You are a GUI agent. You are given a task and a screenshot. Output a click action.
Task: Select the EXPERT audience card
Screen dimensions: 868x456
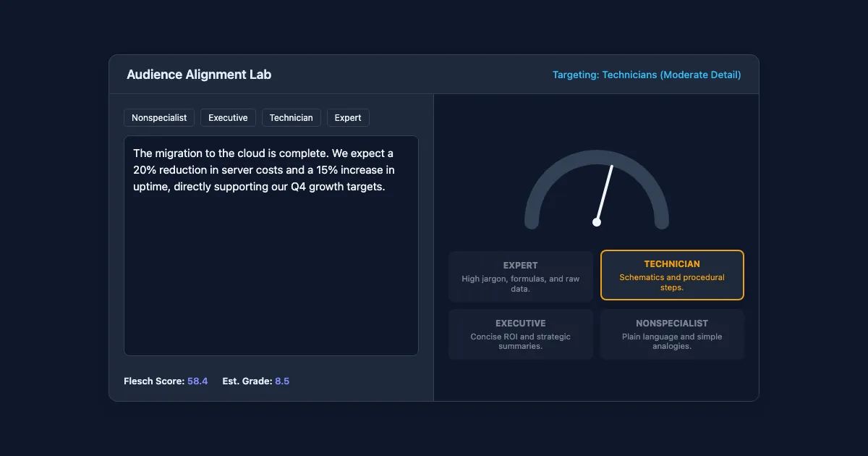[521, 276]
